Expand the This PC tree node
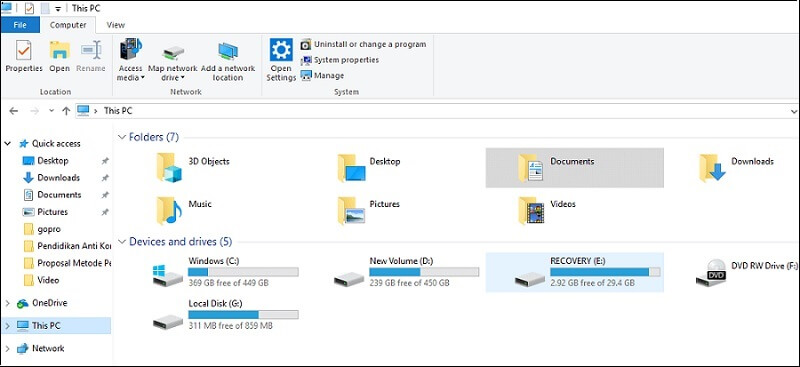The width and height of the screenshot is (800, 367). (x=8, y=326)
